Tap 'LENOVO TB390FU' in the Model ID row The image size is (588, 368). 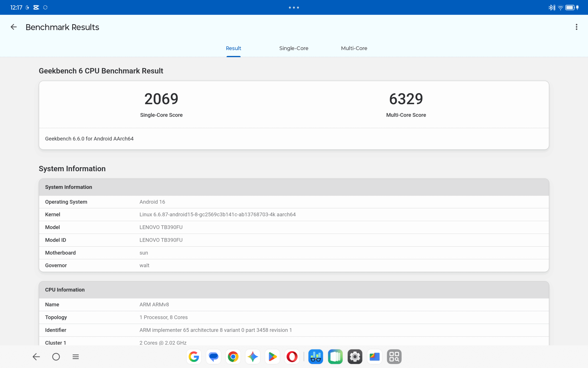161,240
